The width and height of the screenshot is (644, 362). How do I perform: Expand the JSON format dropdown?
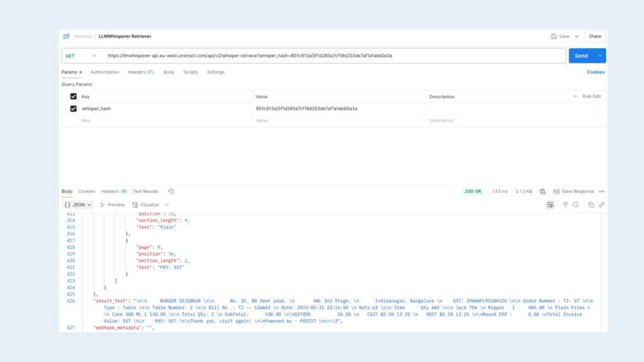[x=78, y=205]
